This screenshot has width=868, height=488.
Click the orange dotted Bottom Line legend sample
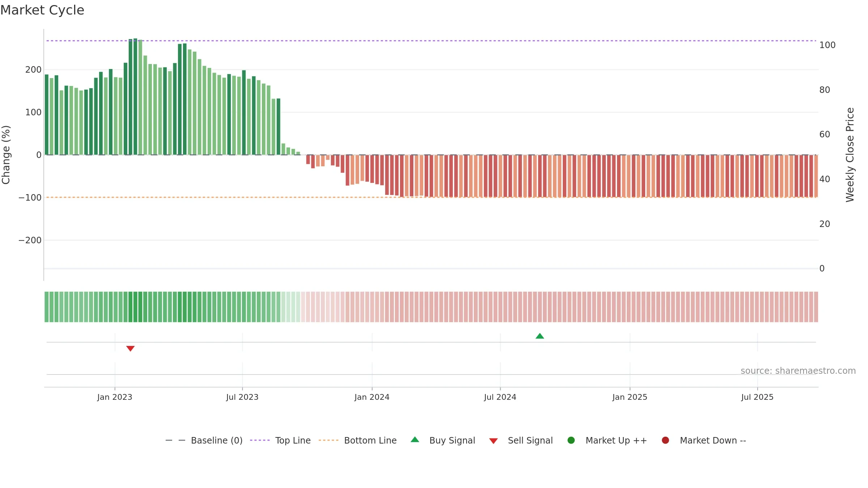tap(328, 440)
